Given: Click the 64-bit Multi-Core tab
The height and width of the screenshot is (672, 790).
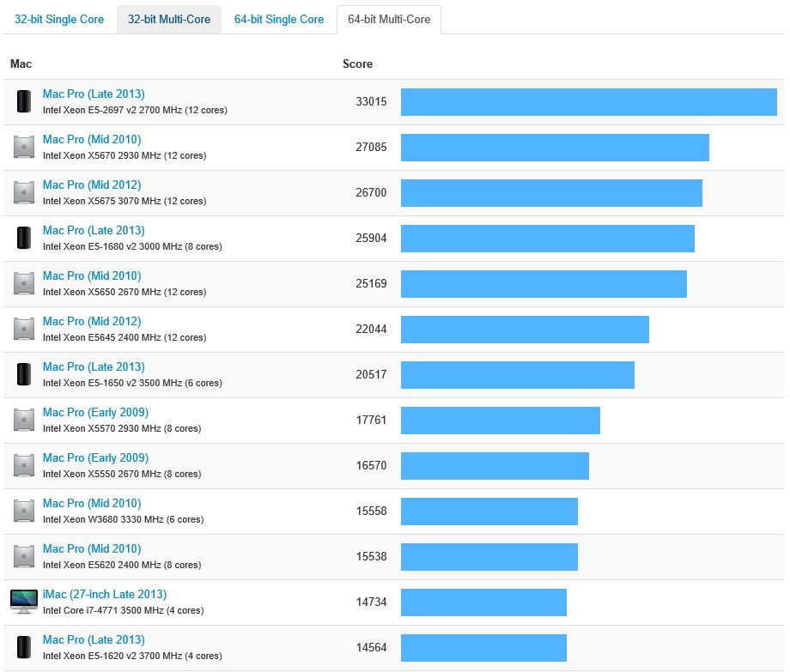Looking at the screenshot, I should click(x=389, y=20).
